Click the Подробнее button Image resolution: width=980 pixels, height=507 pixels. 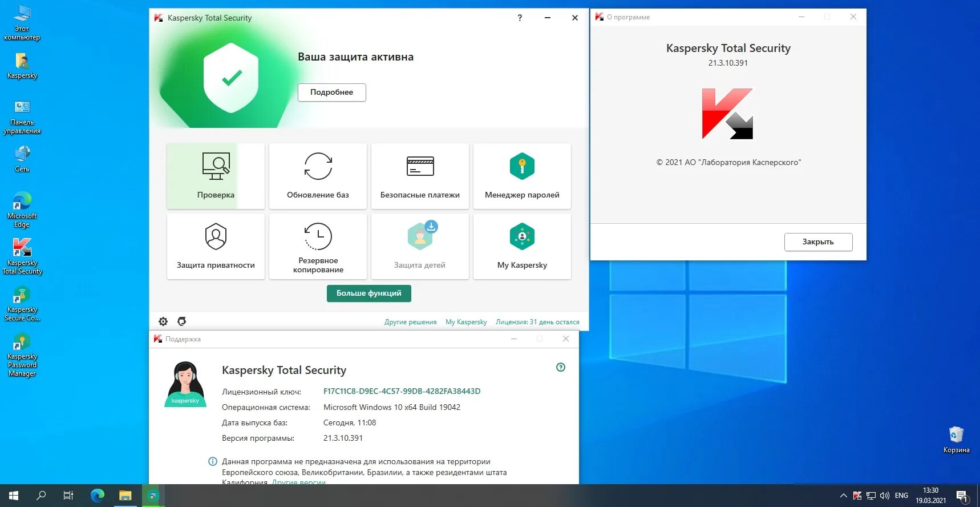click(331, 92)
